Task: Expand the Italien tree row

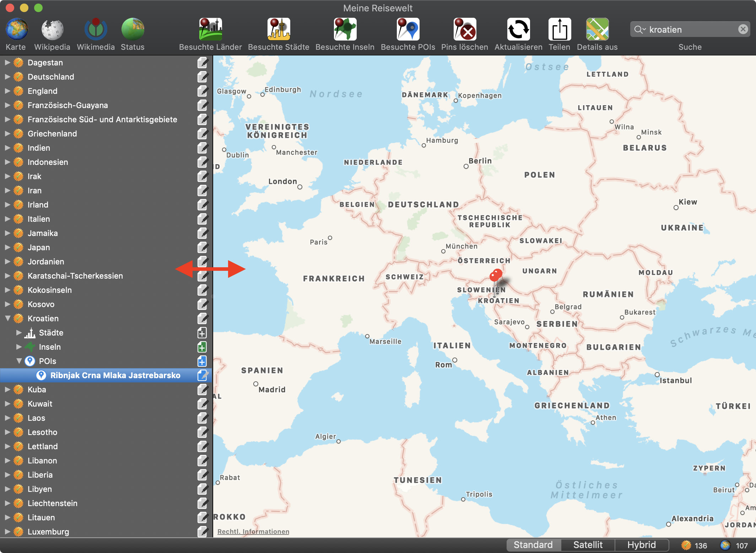Action: pos(7,219)
